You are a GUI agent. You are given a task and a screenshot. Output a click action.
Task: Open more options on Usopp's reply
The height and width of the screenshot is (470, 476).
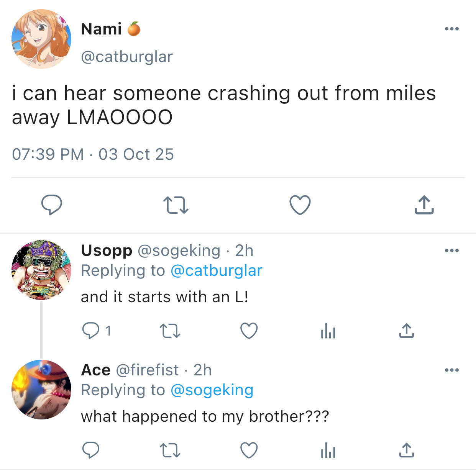[452, 251]
